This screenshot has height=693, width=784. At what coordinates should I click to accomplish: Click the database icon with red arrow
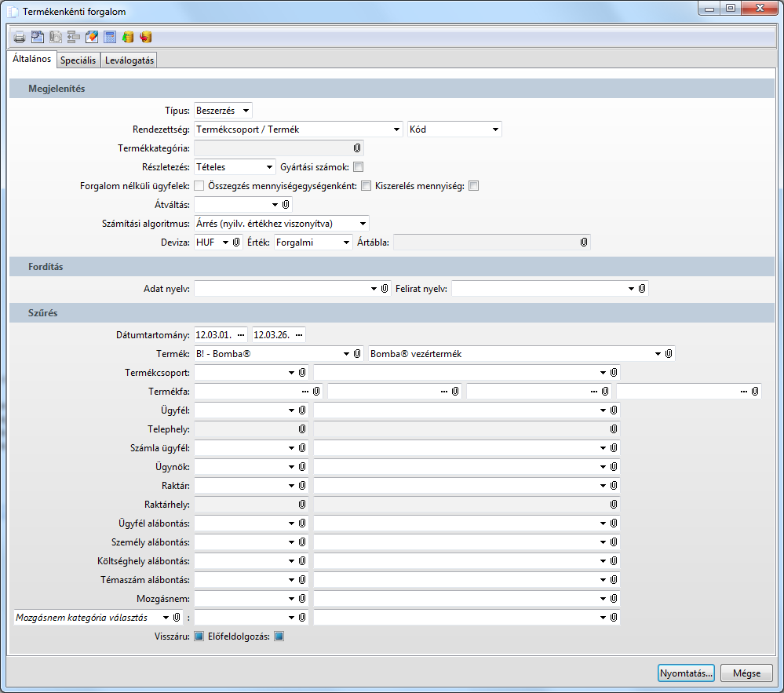[146, 37]
